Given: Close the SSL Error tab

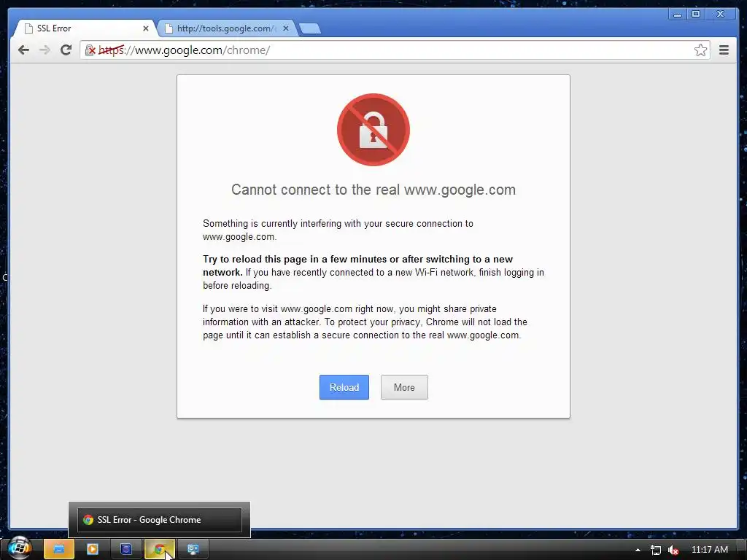Looking at the screenshot, I should click(x=146, y=28).
